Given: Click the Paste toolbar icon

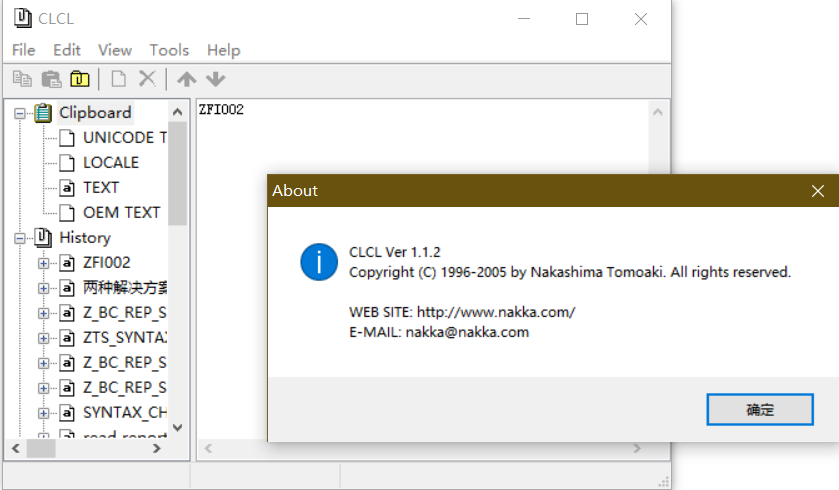Looking at the screenshot, I should [51, 79].
